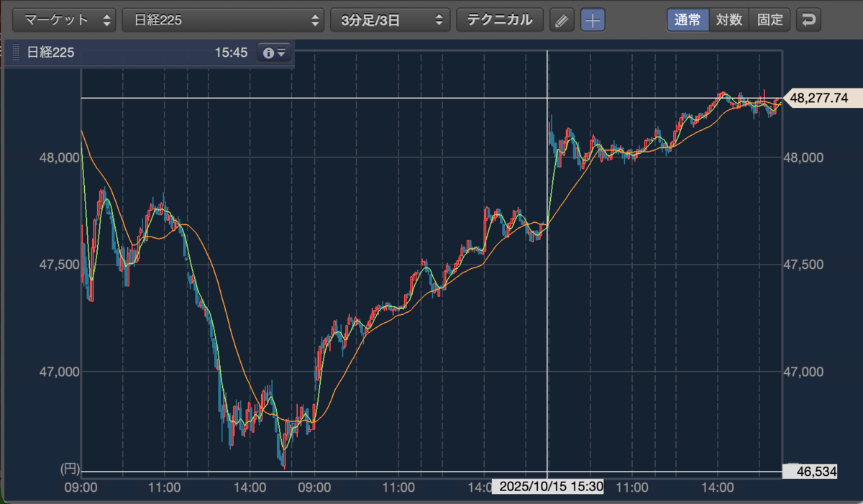
Task: Click the 2025/10/15 15:30 crosshair date label
Action: pyautogui.click(x=547, y=487)
